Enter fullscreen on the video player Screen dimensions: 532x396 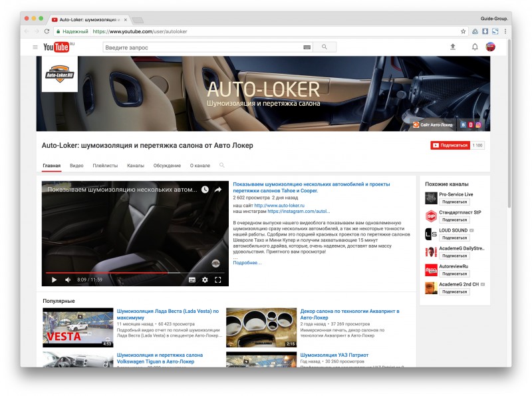pos(218,280)
